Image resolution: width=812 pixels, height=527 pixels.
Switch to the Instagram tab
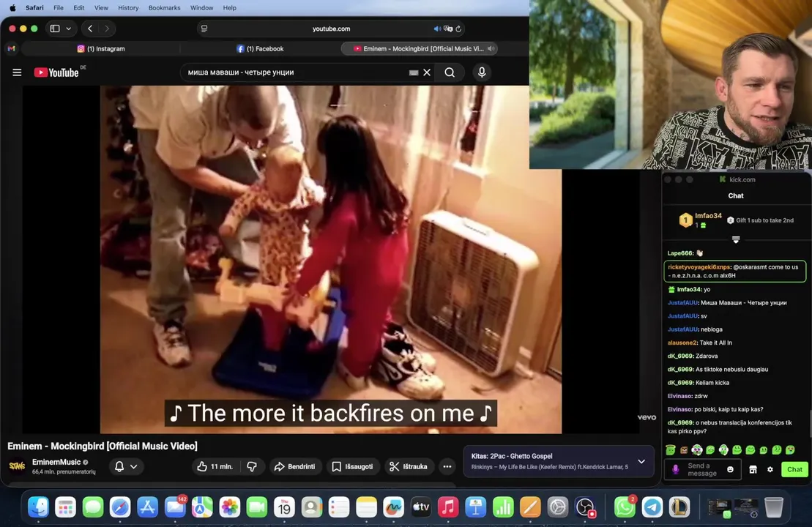coord(101,48)
